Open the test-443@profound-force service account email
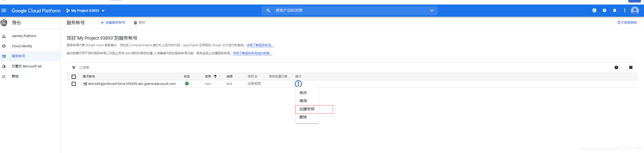 click(x=132, y=84)
